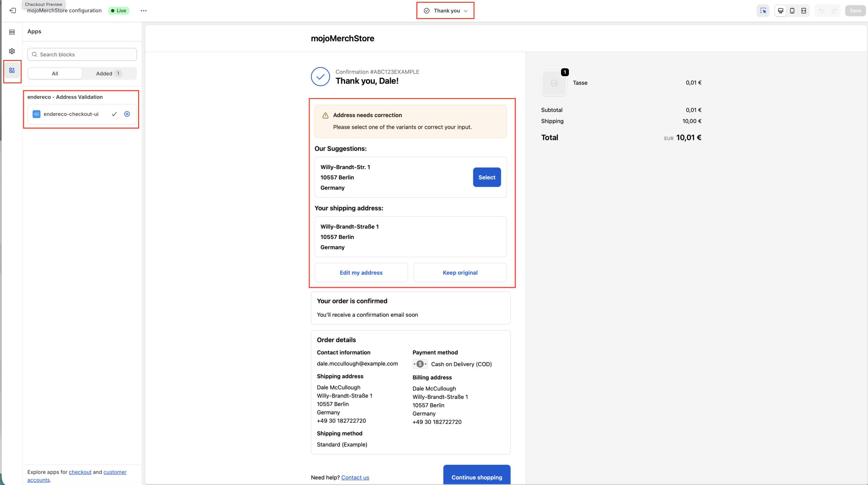Click the 'mojoMerchStore configuration' title

pos(64,11)
